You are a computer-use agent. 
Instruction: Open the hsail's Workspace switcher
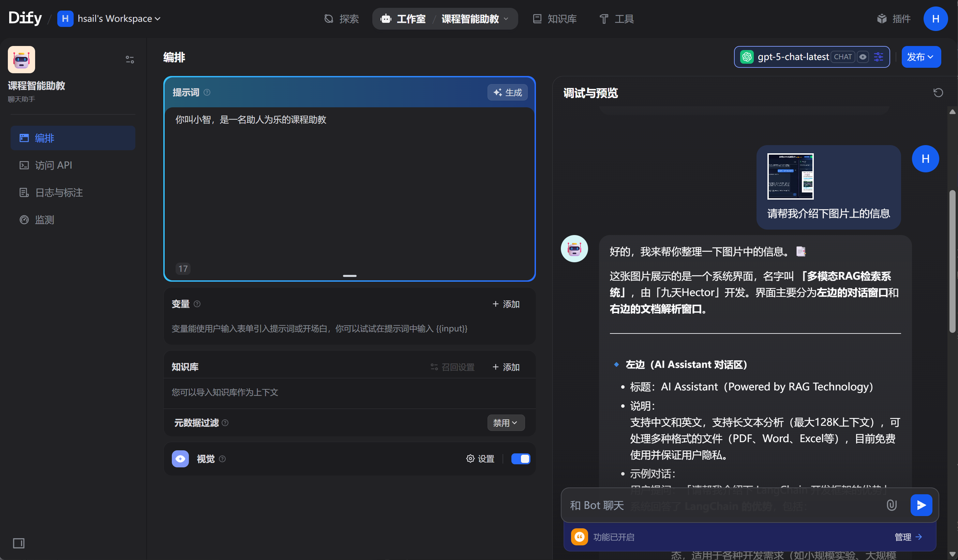coord(109,19)
